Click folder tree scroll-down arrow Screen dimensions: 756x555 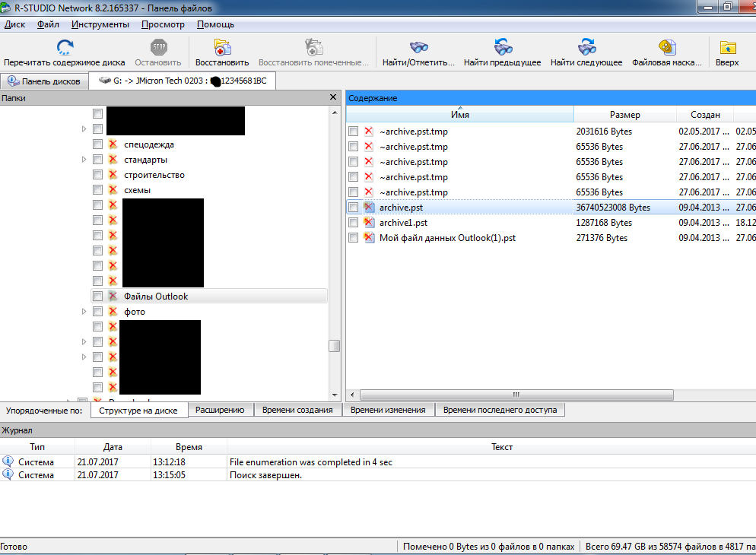(x=335, y=395)
